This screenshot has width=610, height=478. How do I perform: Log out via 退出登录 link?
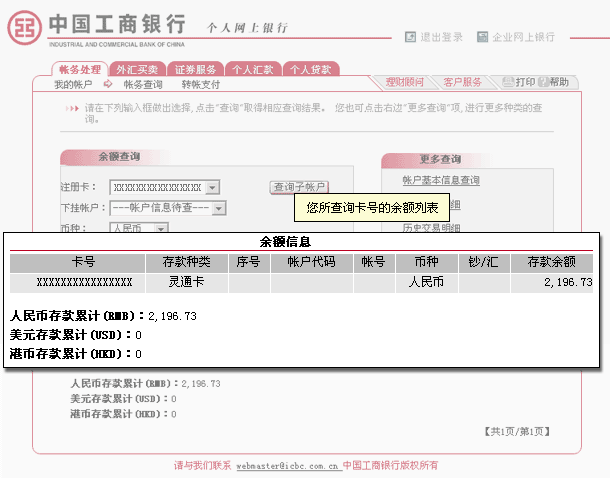tap(441, 37)
